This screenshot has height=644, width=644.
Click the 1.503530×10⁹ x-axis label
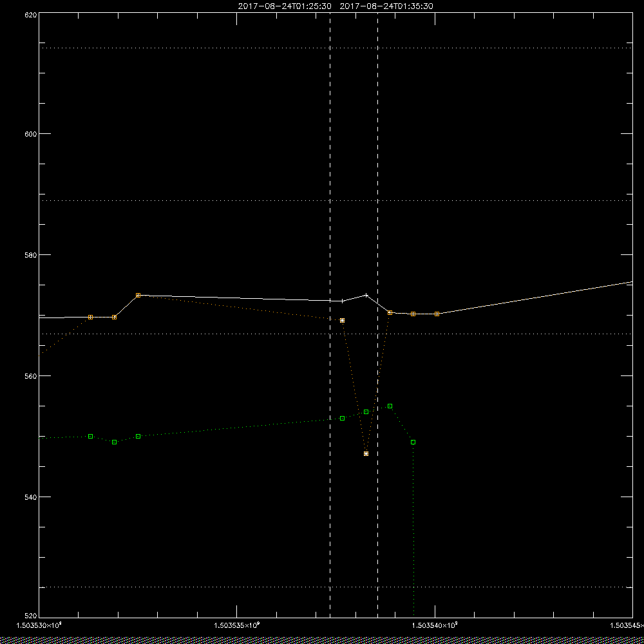pyautogui.click(x=39, y=625)
